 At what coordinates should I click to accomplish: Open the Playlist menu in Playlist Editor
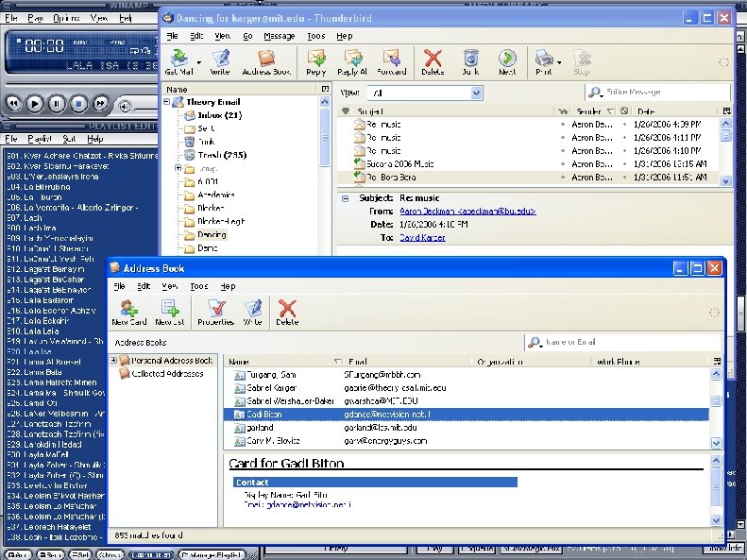click(x=39, y=139)
